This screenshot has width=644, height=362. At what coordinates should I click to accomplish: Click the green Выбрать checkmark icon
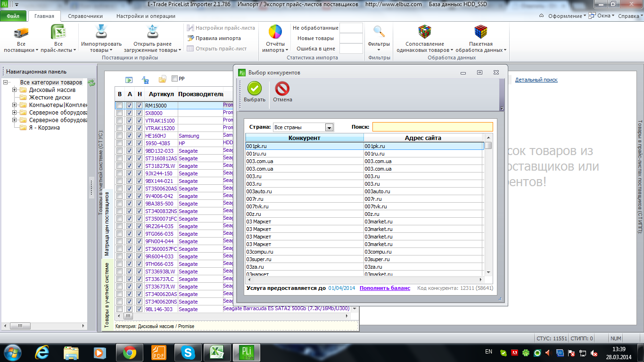click(x=255, y=88)
